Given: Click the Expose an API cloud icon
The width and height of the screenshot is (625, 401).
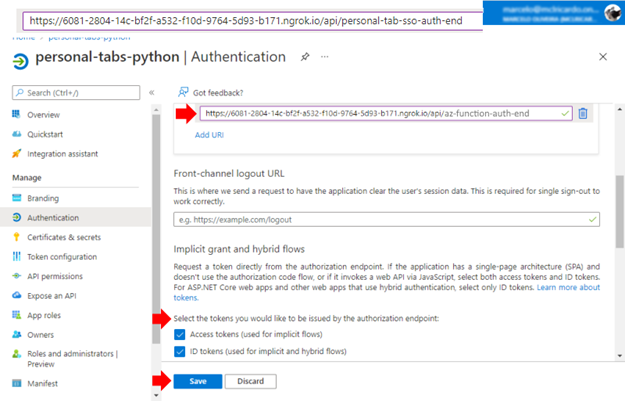Looking at the screenshot, I should point(16,295).
